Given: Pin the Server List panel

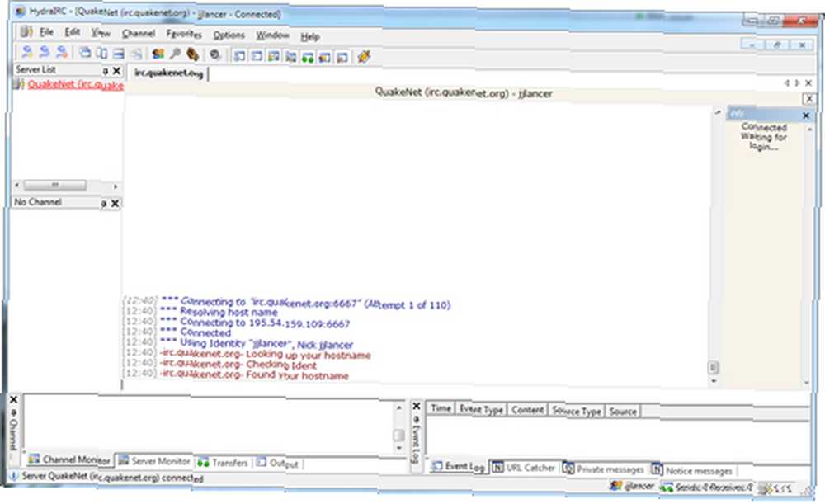Looking at the screenshot, I should tap(106, 70).
